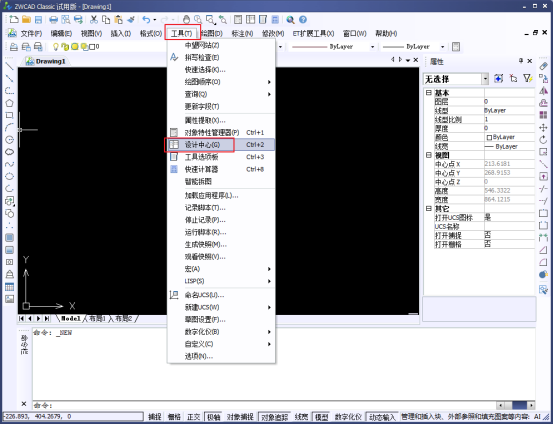Screen dimensions: 554x424
Task: Toggle 极轴 polar tracking in status bar
Action: (x=213, y=417)
